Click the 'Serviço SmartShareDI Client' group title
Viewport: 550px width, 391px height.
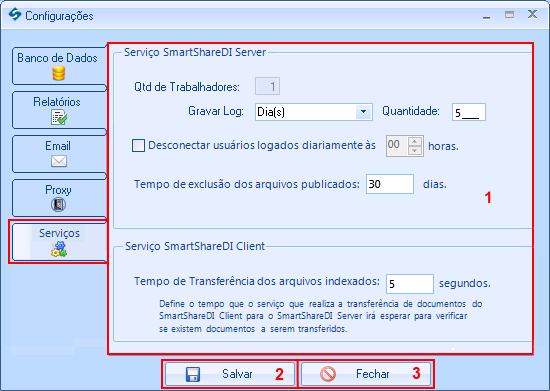pos(195,246)
